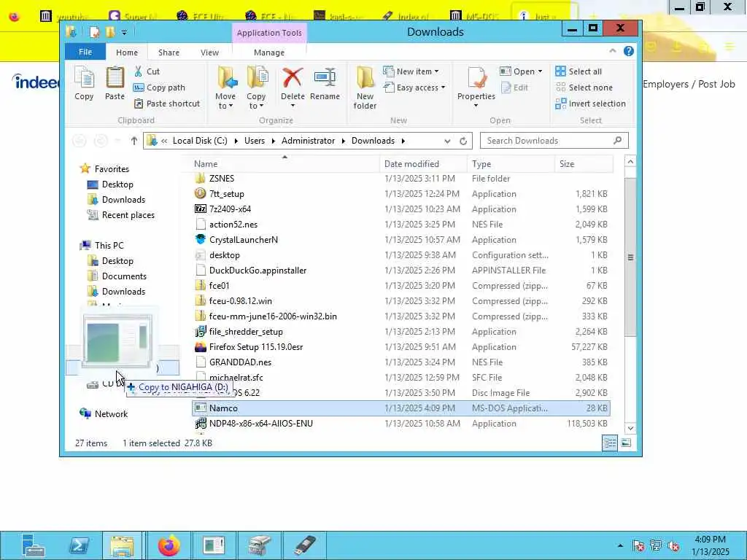The width and height of the screenshot is (747, 560).
Task: Select the GRANDDAD.nes file
Action: coord(400,362)
